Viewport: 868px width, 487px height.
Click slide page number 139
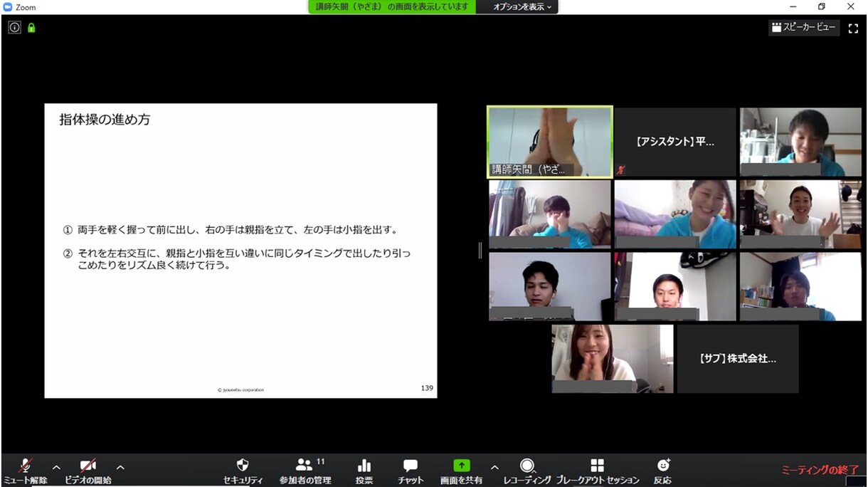tap(427, 388)
